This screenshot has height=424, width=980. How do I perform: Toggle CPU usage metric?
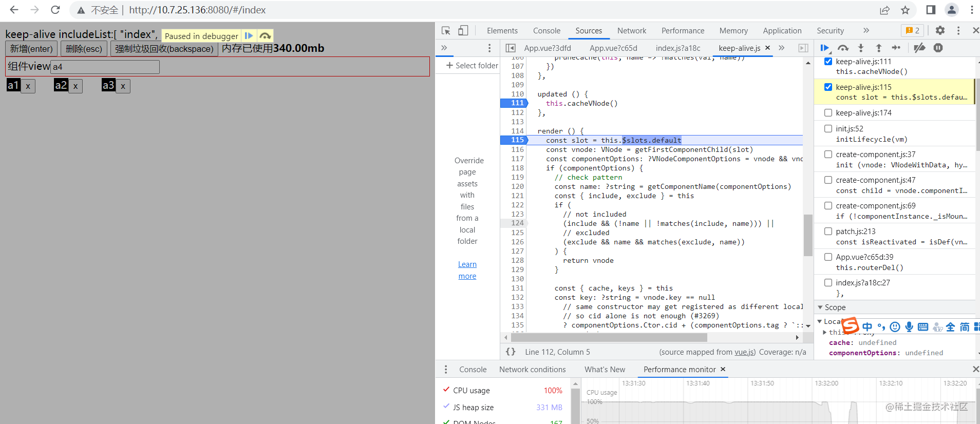(446, 390)
